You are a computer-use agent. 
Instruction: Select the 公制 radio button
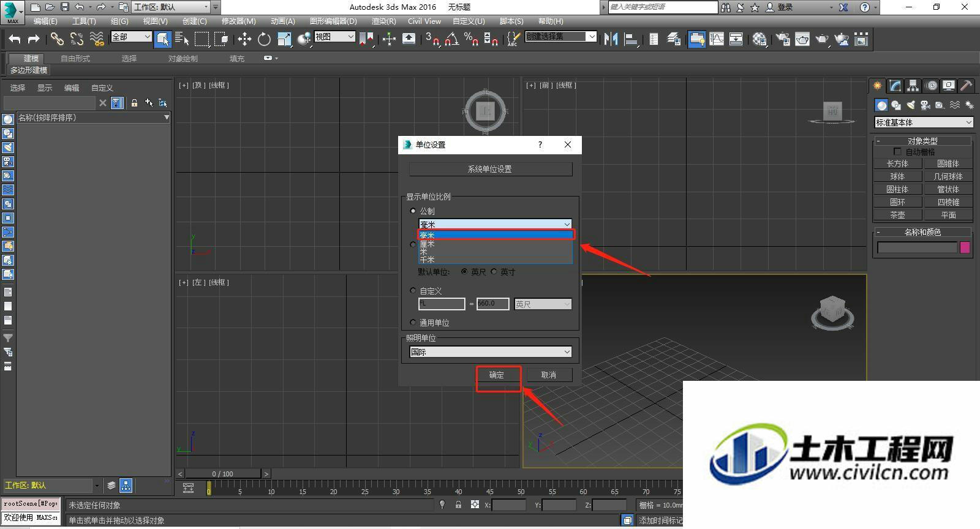(413, 211)
